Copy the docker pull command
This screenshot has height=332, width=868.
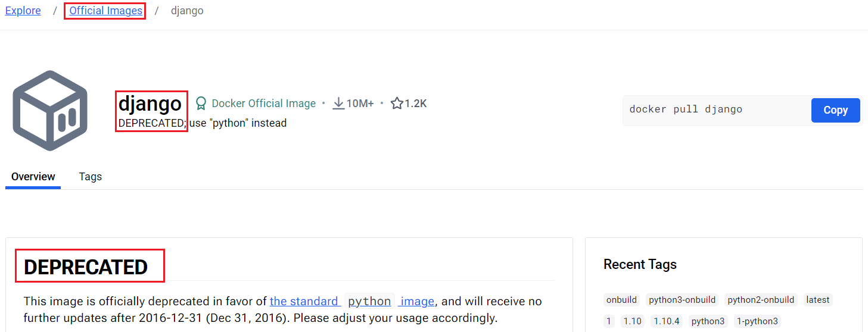click(835, 110)
